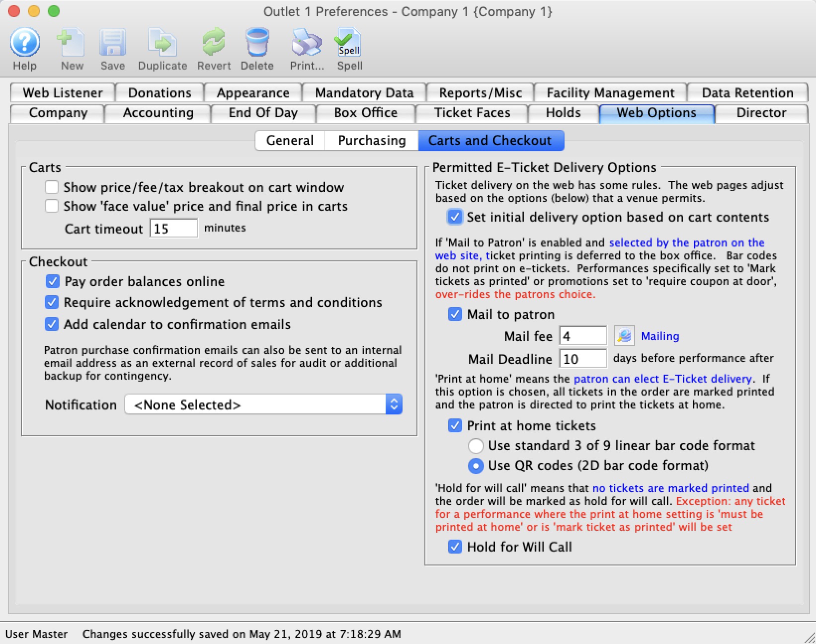Open the Print toolbar icon

(x=307, y=43)
